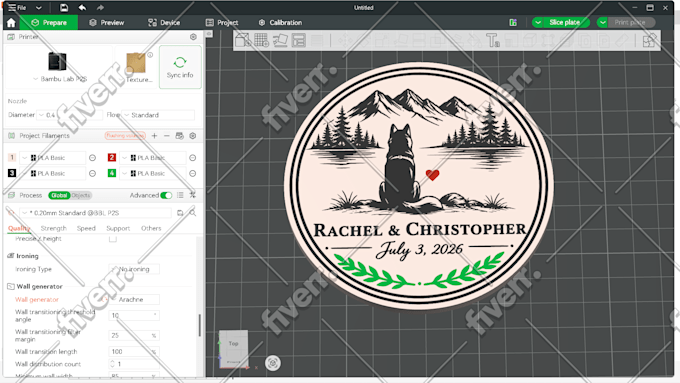Click the Undo arrow
This screenshot has height=383, width=680.
pyautogui.click(x=82, y=7)
